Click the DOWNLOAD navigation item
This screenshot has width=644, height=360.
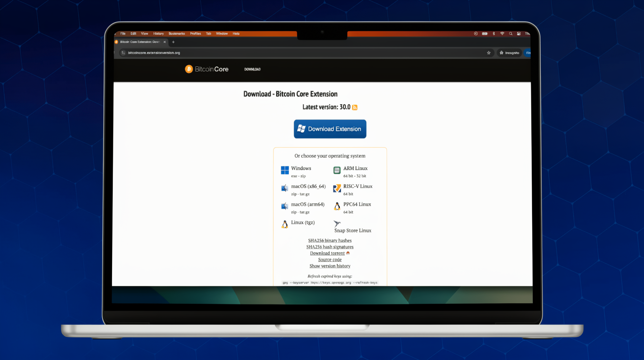pyautogui.click(x=252, y=69)
